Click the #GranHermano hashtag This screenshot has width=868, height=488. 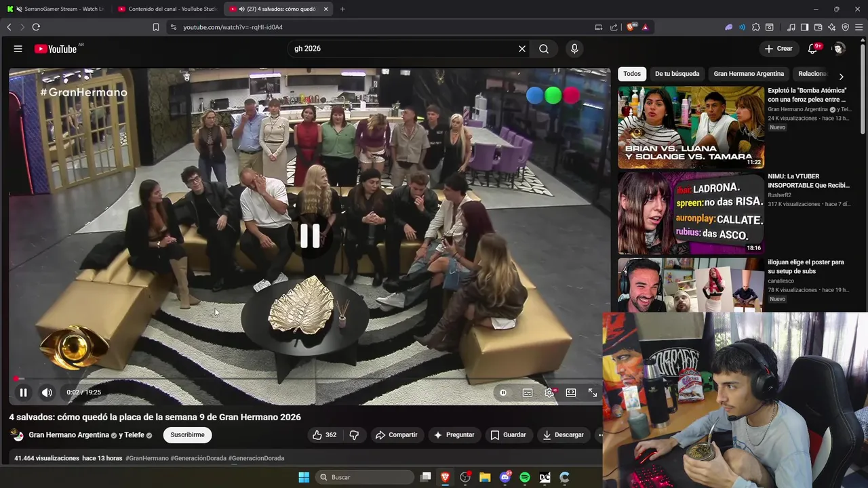tap(147, 458)
